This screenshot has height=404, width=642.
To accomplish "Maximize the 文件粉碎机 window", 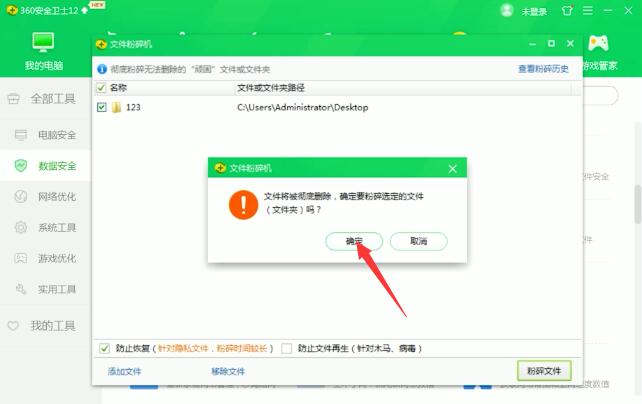I will click(x=551, y=43).
